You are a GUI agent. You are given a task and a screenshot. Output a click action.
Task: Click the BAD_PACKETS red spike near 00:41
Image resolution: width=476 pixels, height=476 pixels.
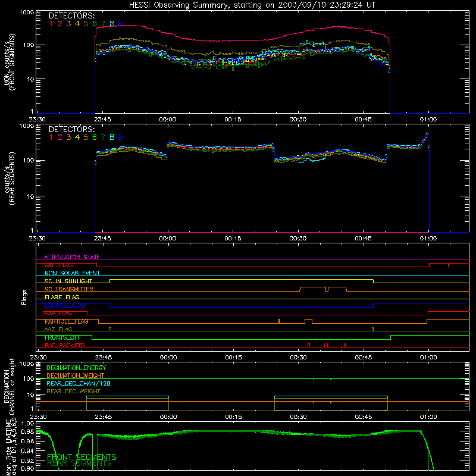pyautogui.click(x=345, y=345)
